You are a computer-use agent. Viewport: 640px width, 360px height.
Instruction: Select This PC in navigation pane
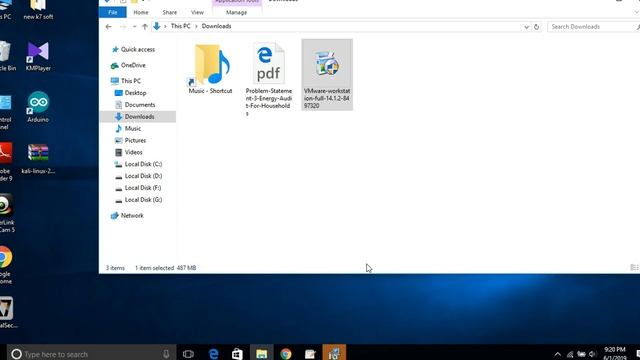point(131,81)
